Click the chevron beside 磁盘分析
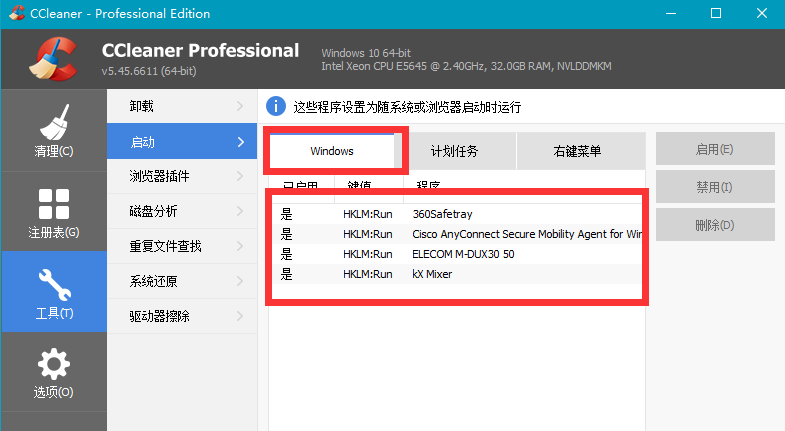The image size is (785, 431). pyautogui.click(x=240, y=211)
